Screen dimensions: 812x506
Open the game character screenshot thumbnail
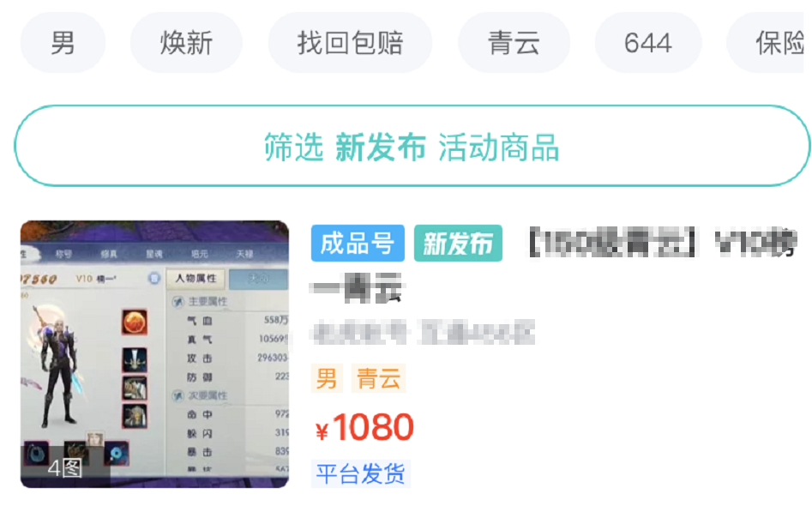click(x=155, y=354)
